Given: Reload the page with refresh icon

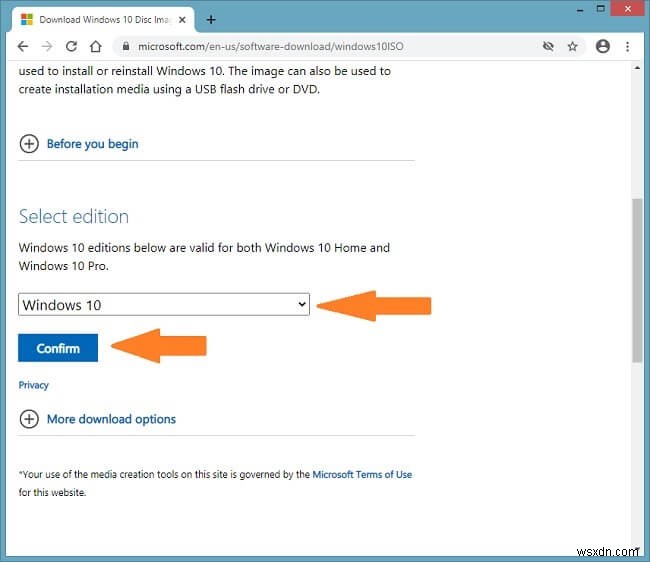Looking at the screenshot, I should [x=71, y=46].
